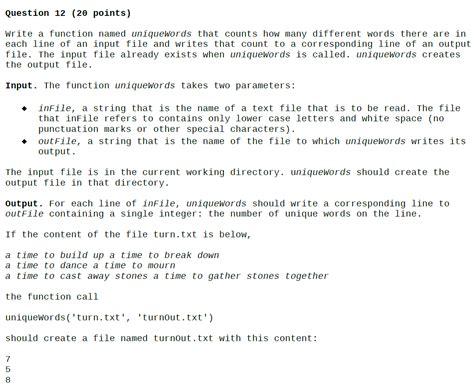Click the words 'takes two parameters:'
The width and height of the screenshot is (474, 392).
tap(238, 86)
